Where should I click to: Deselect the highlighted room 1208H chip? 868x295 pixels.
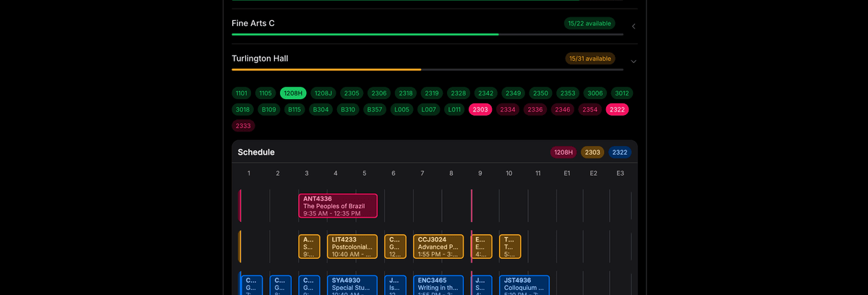pos(293,93)
